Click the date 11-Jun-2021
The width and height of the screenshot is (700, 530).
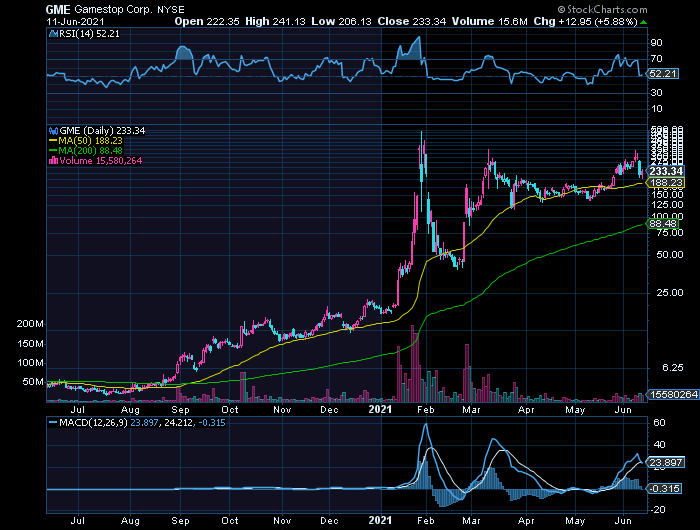75,21
